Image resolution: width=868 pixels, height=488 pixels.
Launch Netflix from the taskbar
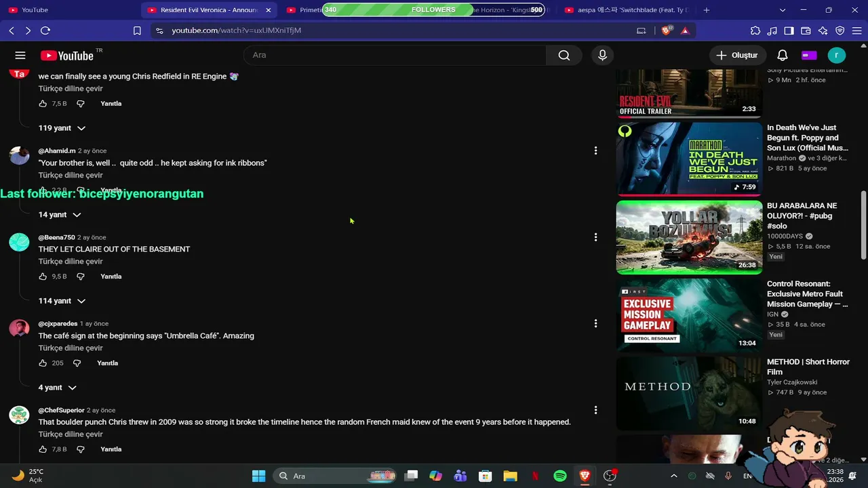coord(535,476)
